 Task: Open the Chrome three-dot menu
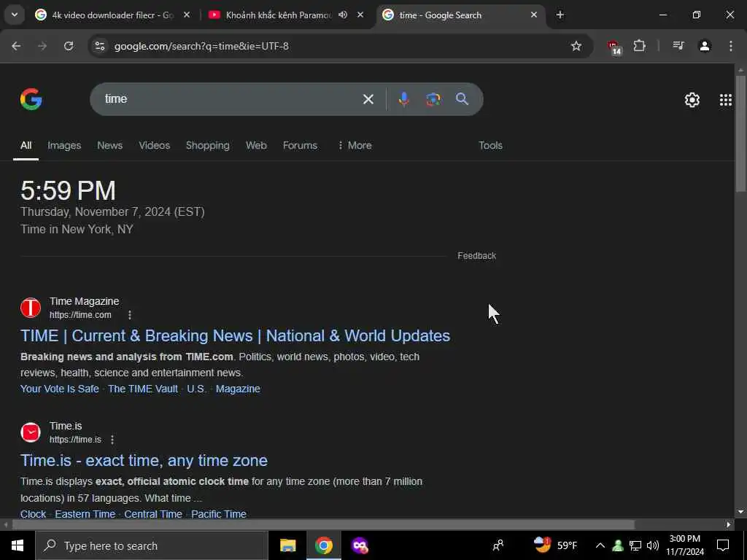coord(730,46)
